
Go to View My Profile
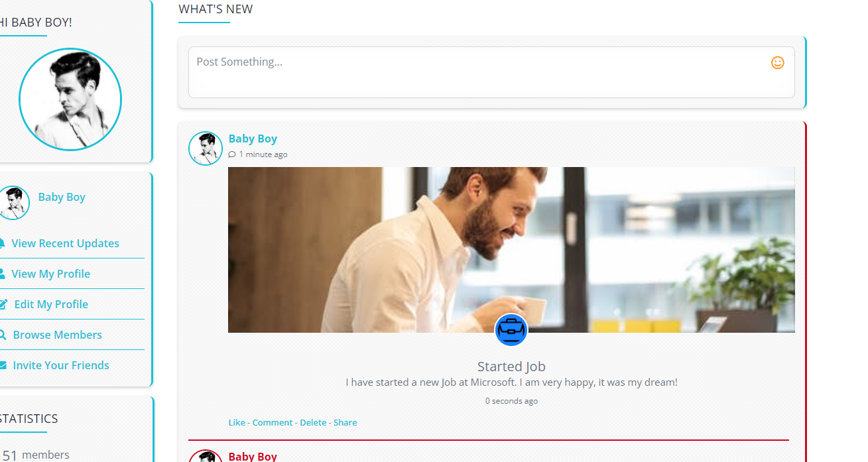point(50,274)
